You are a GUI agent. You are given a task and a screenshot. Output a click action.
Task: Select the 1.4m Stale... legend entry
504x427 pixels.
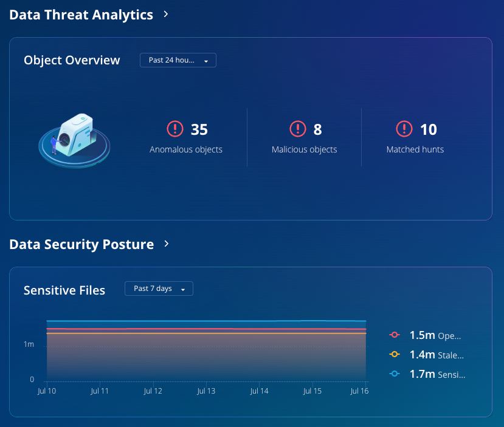click(x=437, y=355)
